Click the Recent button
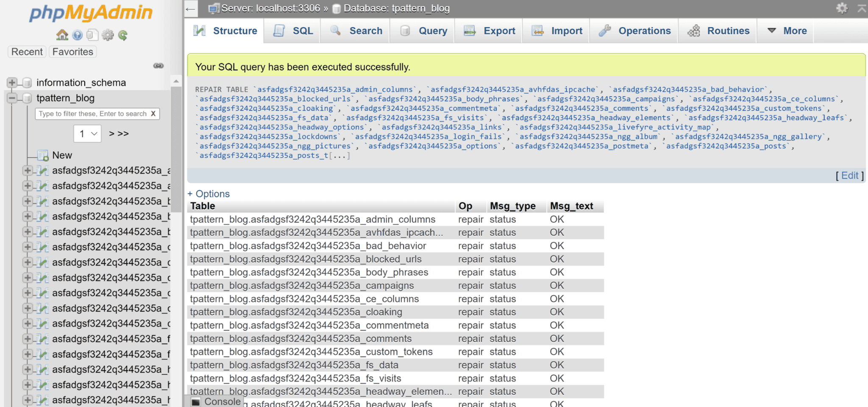Screen dimensions: 868x407 (27, 52)
